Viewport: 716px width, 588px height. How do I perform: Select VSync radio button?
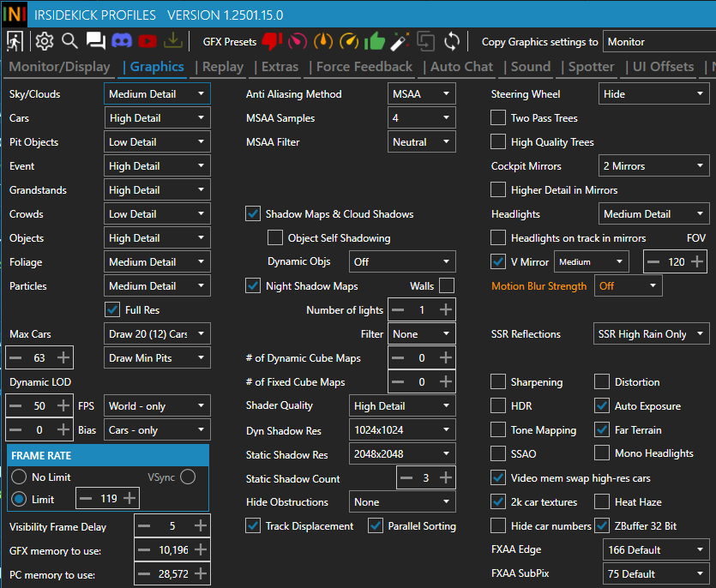coord(188,477)
